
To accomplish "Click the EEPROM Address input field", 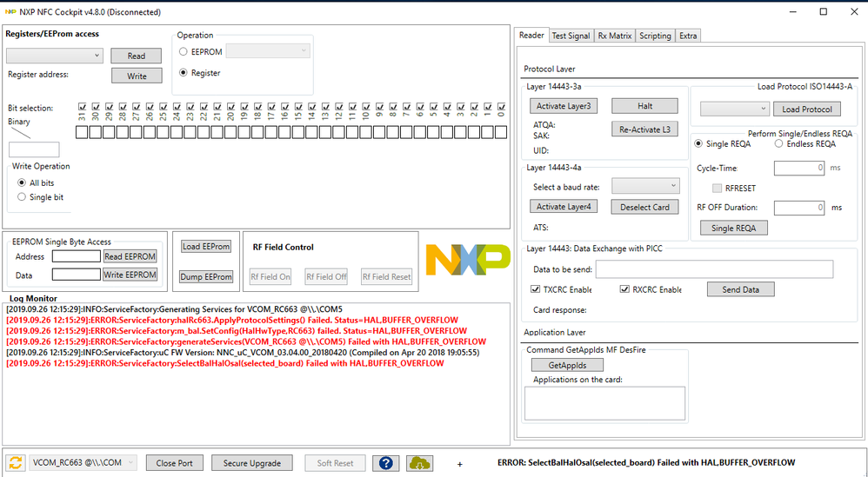I will [77, 256].
